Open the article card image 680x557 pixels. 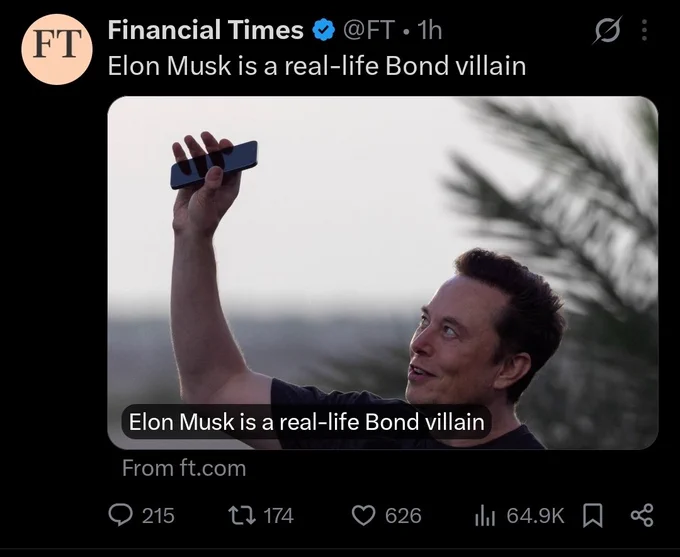(x=383, y=272)
